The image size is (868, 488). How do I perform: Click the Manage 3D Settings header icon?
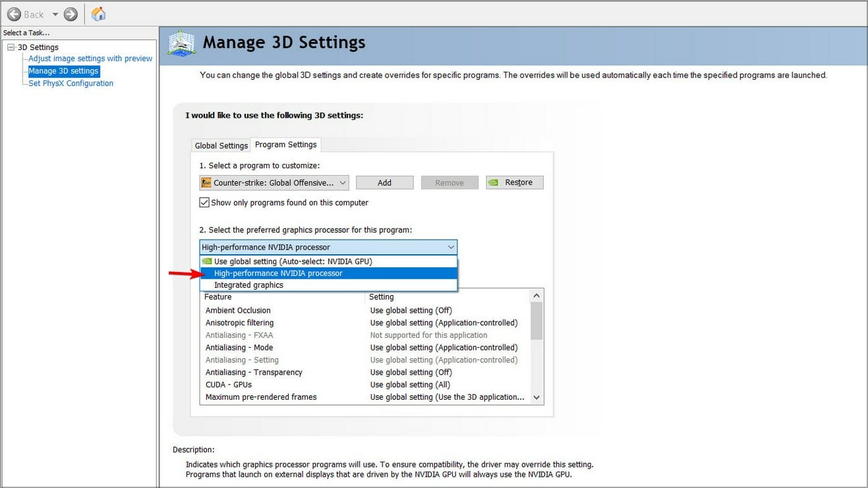182,43
